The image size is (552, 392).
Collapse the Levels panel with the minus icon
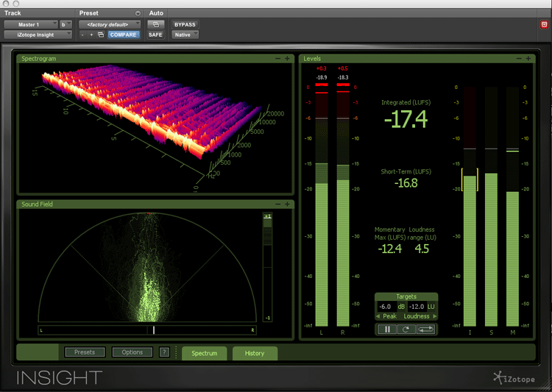pyautogui.click(x=519, y=58)
